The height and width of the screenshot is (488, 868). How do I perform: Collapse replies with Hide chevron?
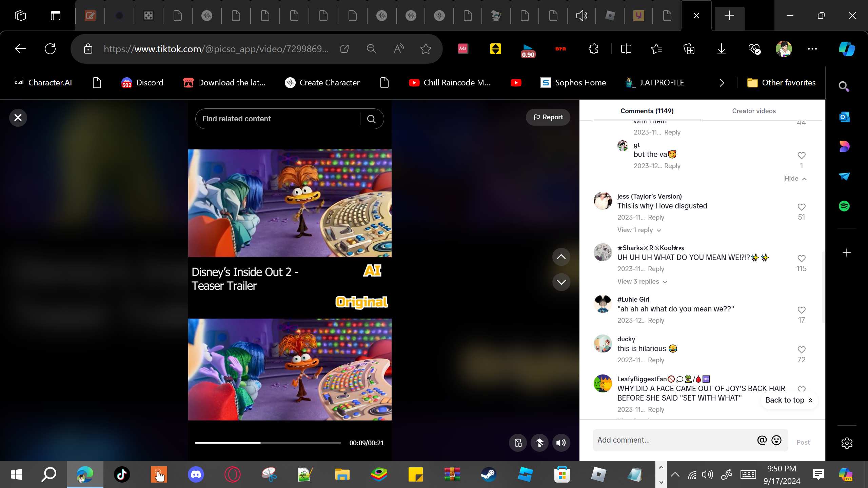[x=795, y=179]
